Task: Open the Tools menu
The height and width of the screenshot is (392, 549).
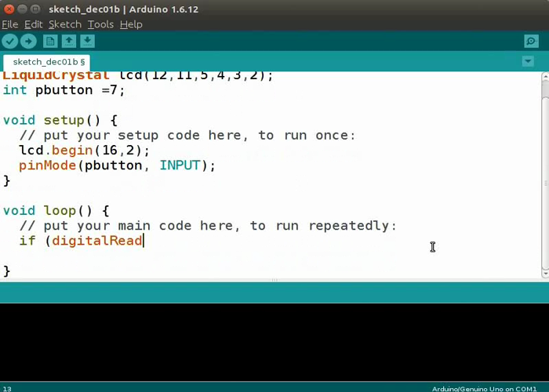Action: 100,24
